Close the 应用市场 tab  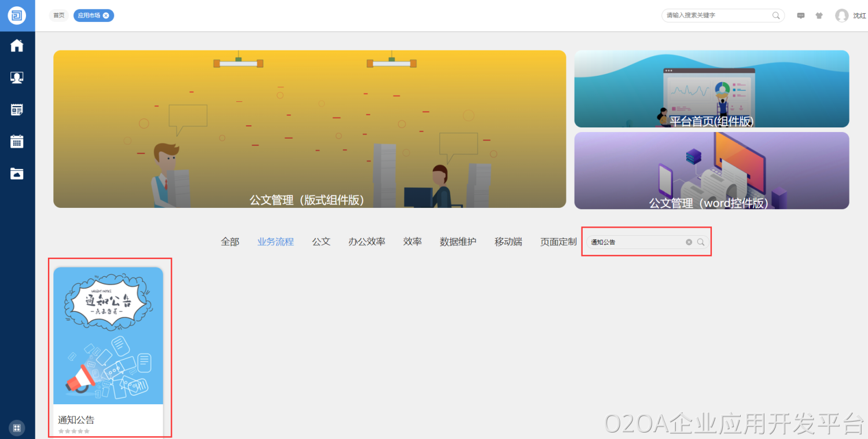click(x=106, y=16)
